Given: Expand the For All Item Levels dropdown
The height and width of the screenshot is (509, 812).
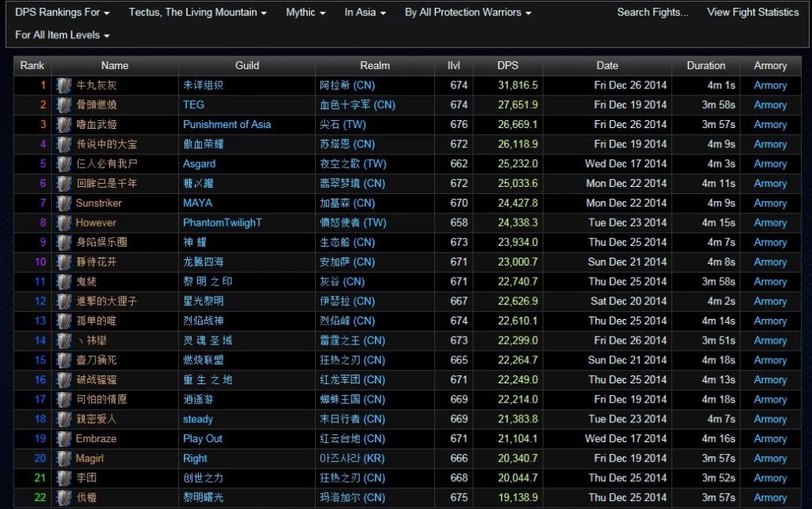Looking at the screenshot, I should click(62, 35).
